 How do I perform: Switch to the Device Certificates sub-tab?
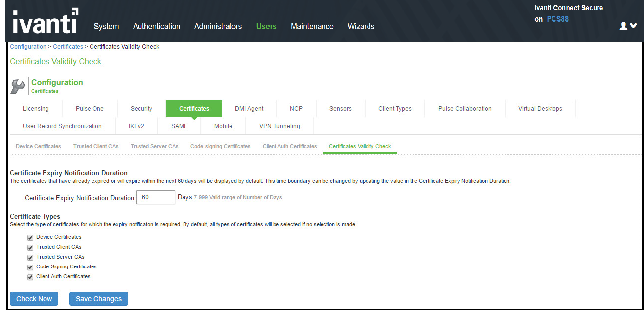pyautogui.click(x=38, y=146)
